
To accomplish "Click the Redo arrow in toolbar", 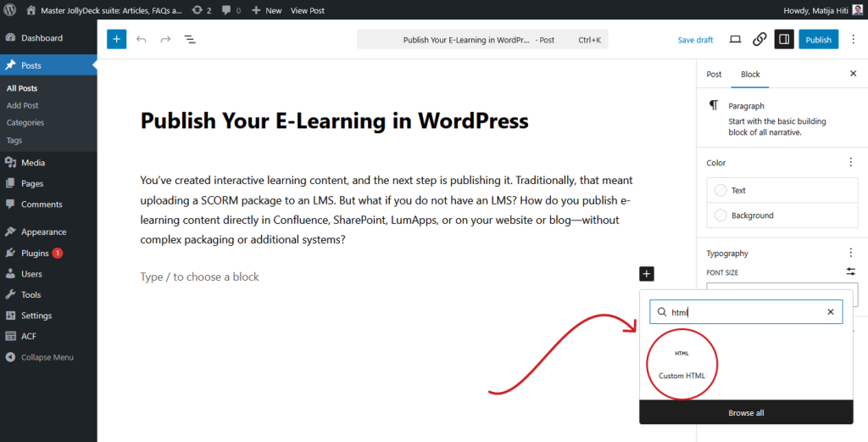I will pyautogui.click(x=165, y=39).
